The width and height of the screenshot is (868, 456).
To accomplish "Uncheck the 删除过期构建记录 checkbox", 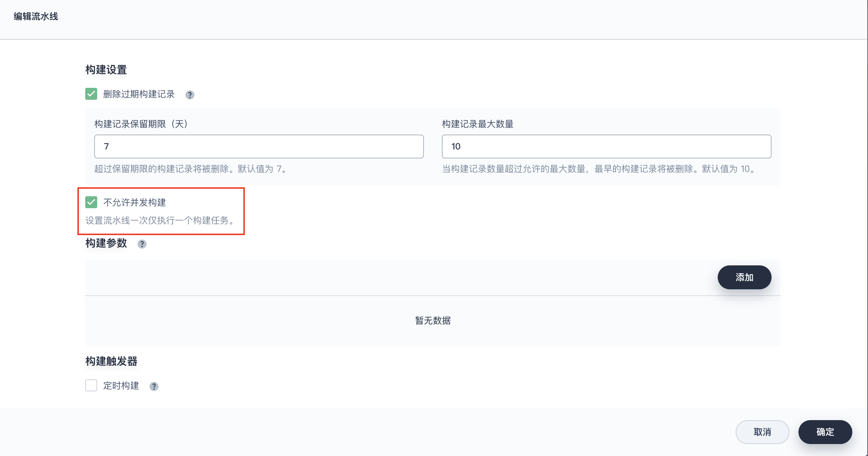I will pyautogui.click(x=91, y=94).
